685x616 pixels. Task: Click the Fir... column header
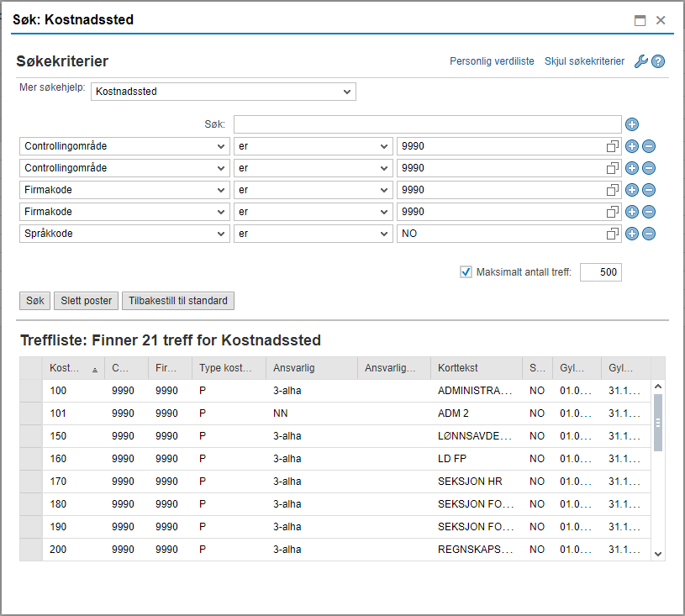coord(170,368)
